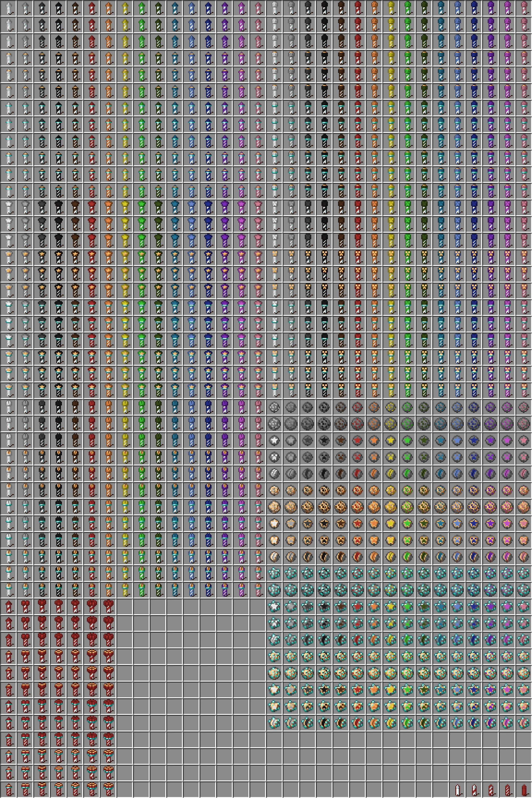This screenshot has width=532, height=798.
Task: Select the purple star on plain gray ball
Action: coord(490,440)
